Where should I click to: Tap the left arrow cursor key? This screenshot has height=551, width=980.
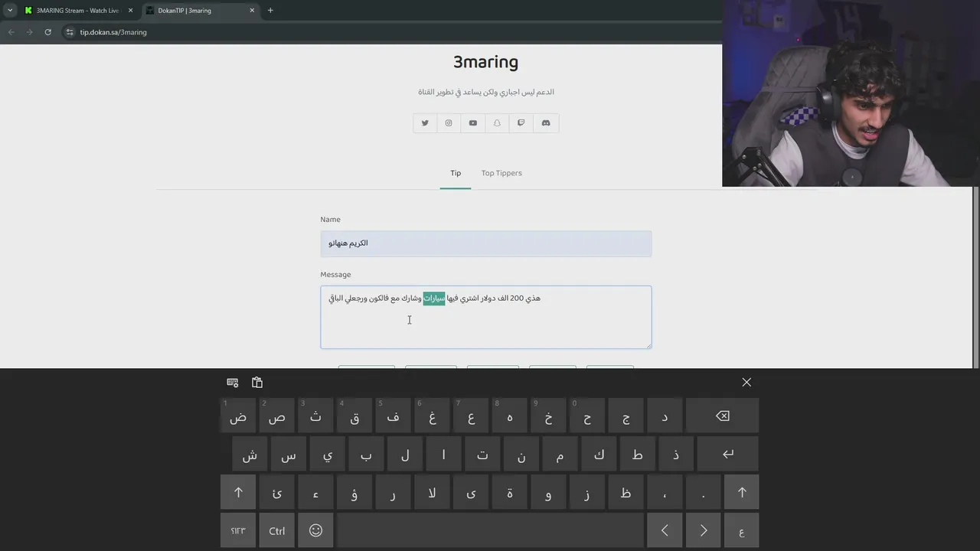[x=665, y=530]
